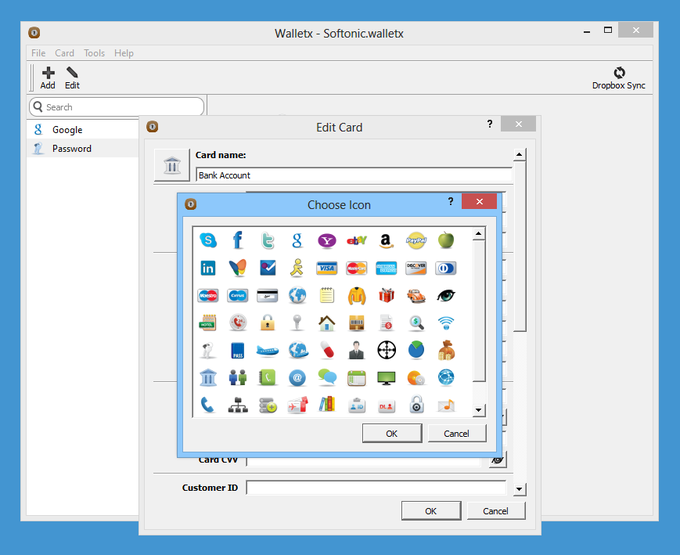The image size is (680, 555).
Task: Open the Tools menu
Action: tap(94, 53)
